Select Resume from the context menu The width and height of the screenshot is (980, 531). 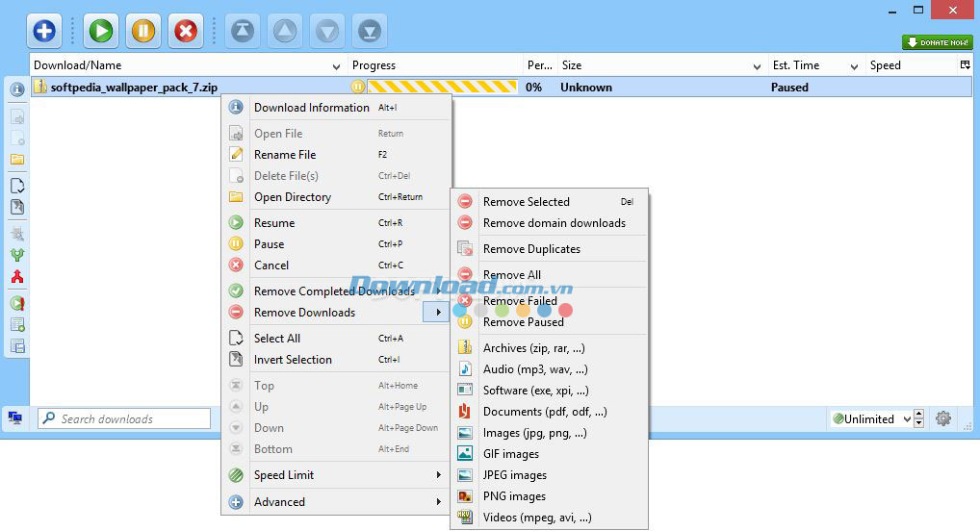338,223
